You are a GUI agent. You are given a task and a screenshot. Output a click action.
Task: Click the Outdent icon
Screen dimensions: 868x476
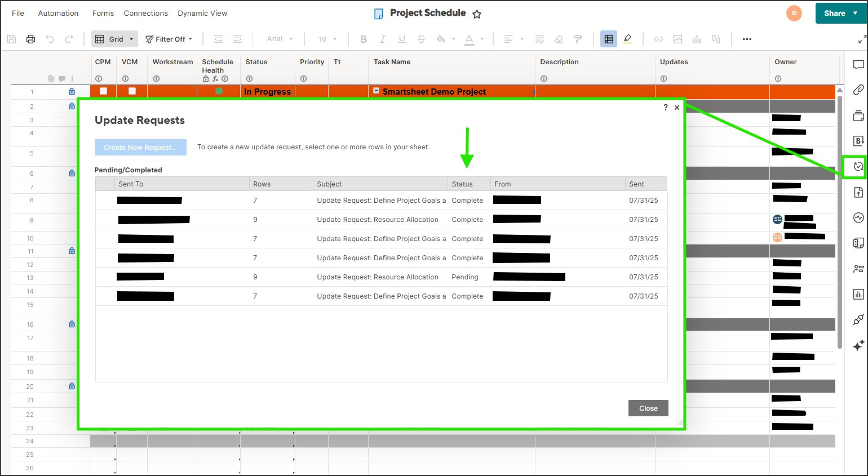click(218, 39)
